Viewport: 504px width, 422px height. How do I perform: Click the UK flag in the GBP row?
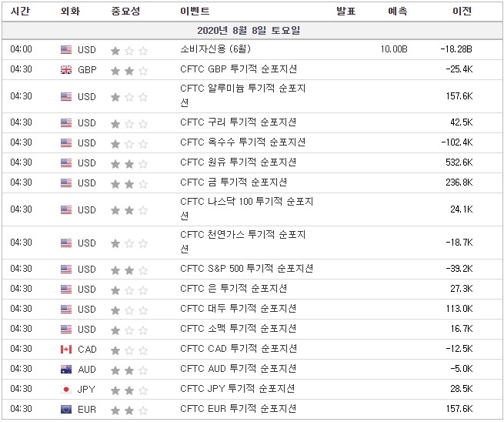coord(66,69)
